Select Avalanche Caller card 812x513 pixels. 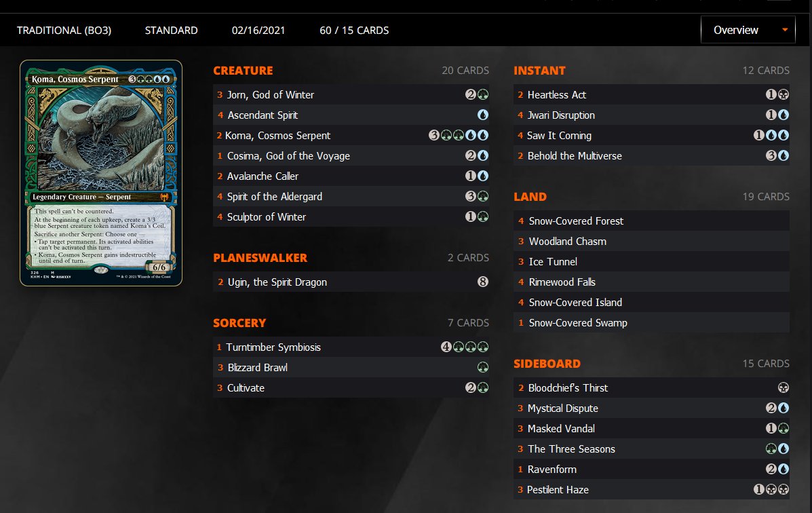(x=351, y=176)
